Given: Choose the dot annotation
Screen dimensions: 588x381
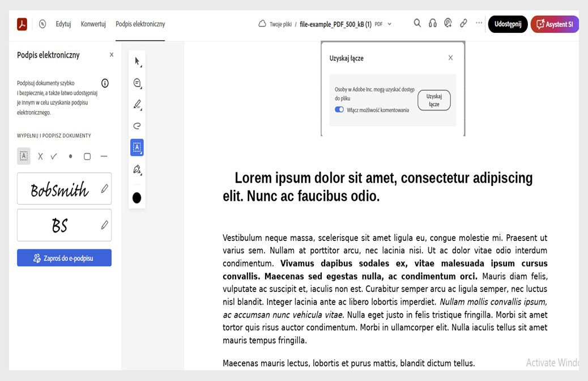Looking at the screenshot, I should [x=70, y=156].
